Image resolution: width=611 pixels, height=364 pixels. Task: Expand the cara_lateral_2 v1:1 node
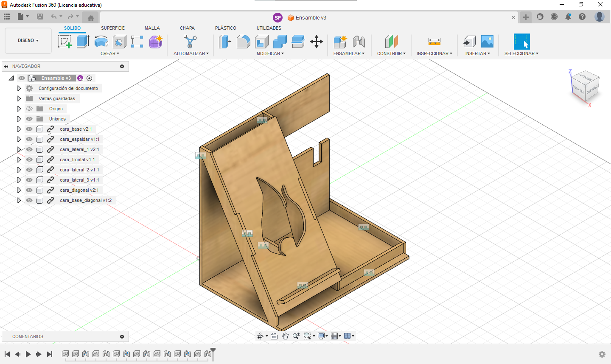tap(19, 170)
